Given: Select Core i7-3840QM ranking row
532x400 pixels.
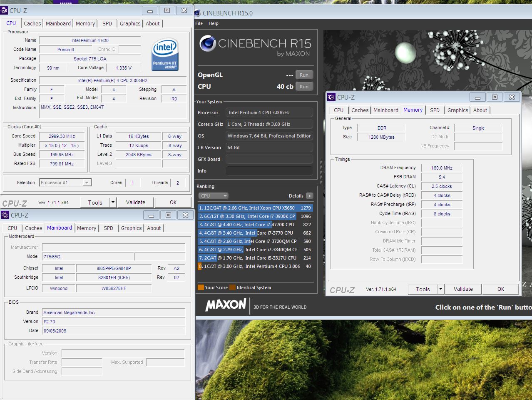Looking at the screenshot, I should tap(255, 250).
